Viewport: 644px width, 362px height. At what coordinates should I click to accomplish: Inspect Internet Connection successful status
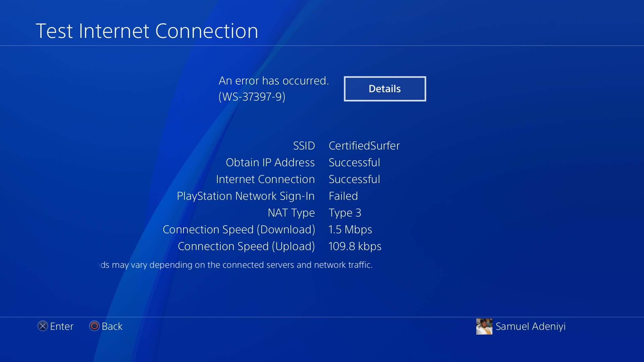pos(354,179)
